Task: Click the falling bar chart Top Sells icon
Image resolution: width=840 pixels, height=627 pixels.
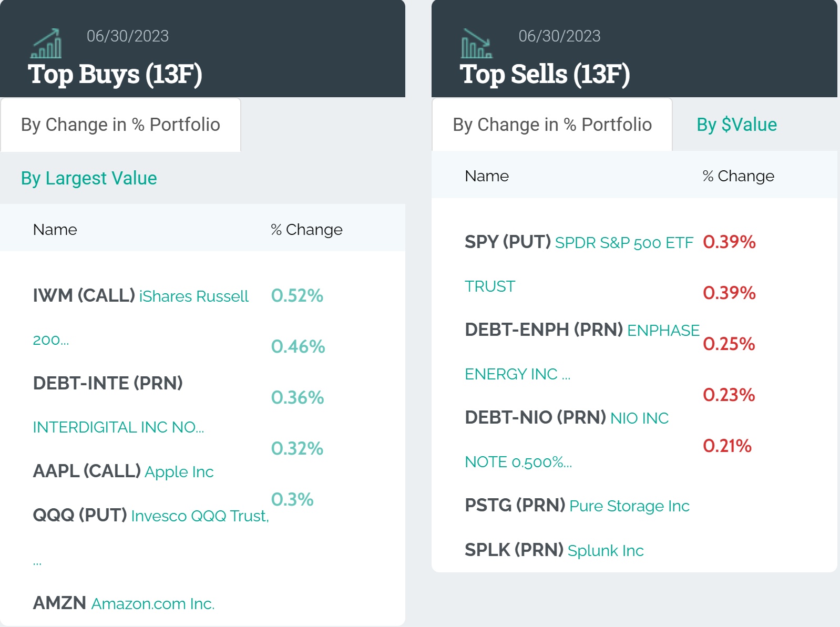Action: [x=476, y=44]
